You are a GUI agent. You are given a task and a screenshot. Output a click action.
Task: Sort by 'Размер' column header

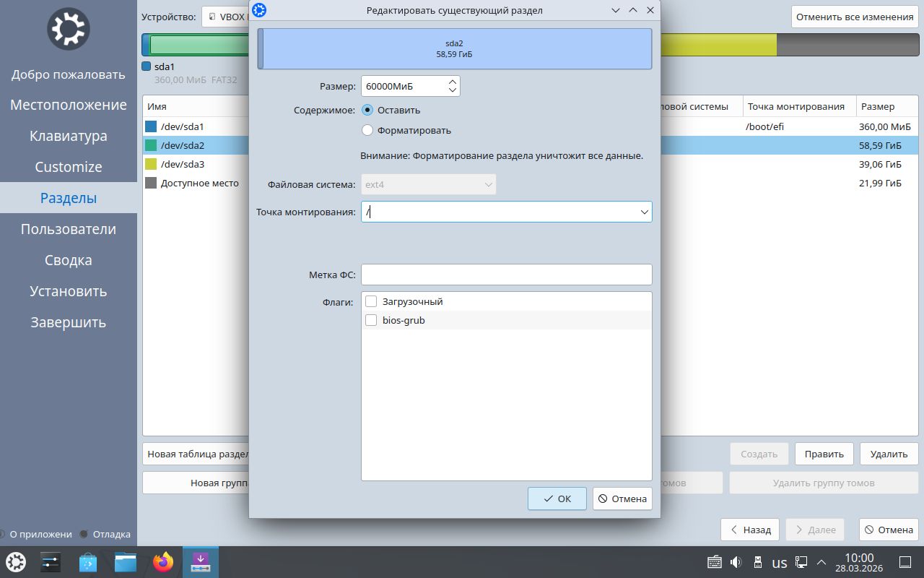(x=887, y=106)
